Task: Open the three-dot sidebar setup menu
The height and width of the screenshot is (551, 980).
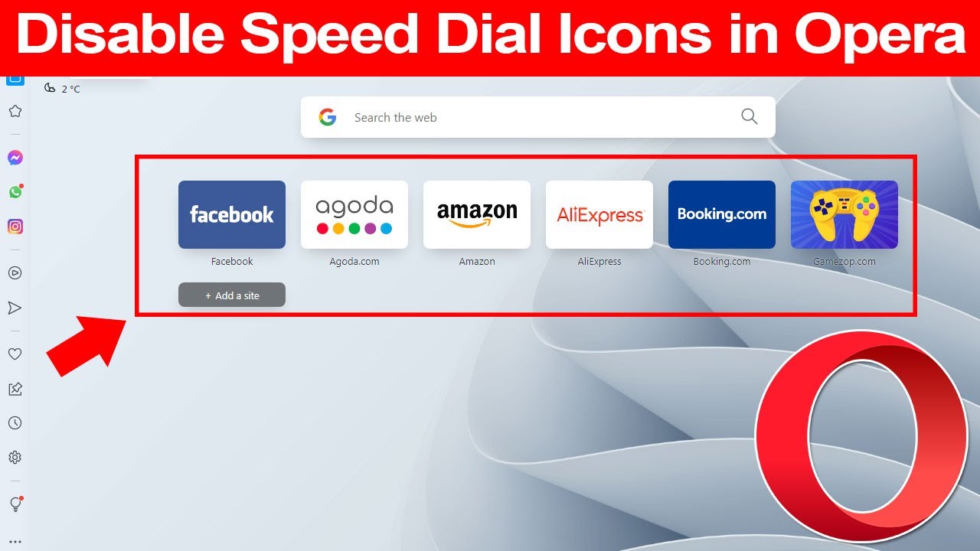Action: pyautogui.click(x=15, y=542)
